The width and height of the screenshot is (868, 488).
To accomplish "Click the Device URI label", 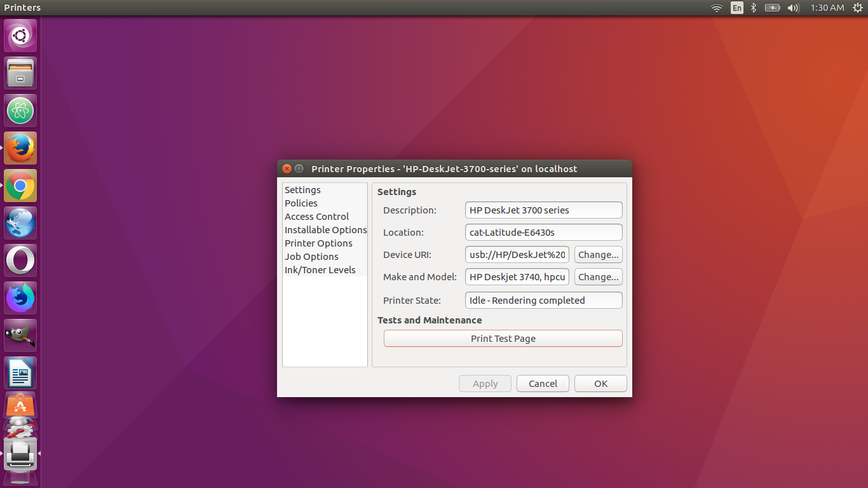I will (x=407, y=255).
